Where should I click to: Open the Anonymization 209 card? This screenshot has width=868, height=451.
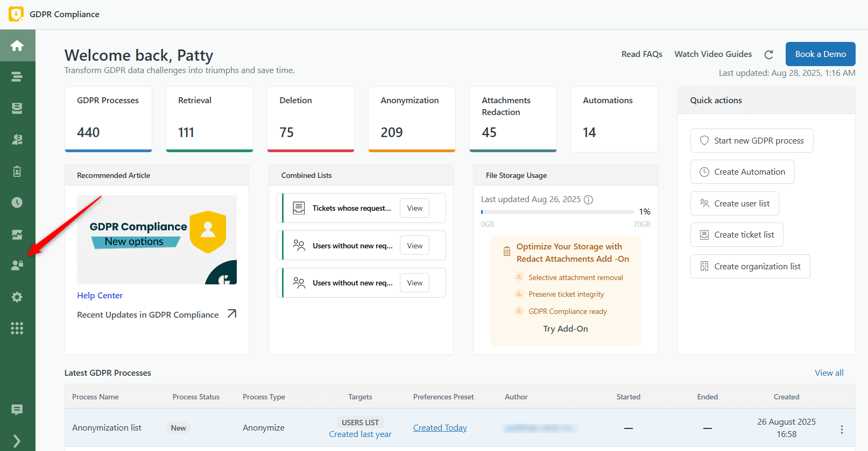click(x=412, y=119)
